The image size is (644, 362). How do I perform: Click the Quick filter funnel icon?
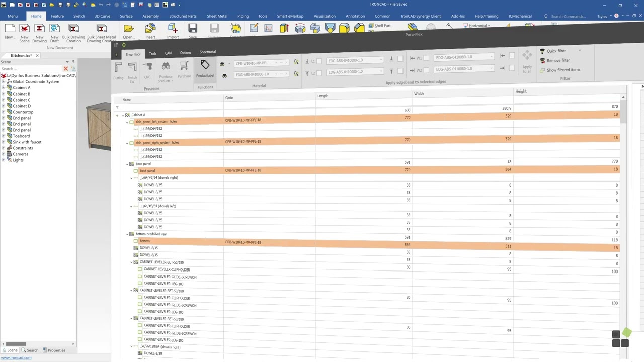click(542, 51)
